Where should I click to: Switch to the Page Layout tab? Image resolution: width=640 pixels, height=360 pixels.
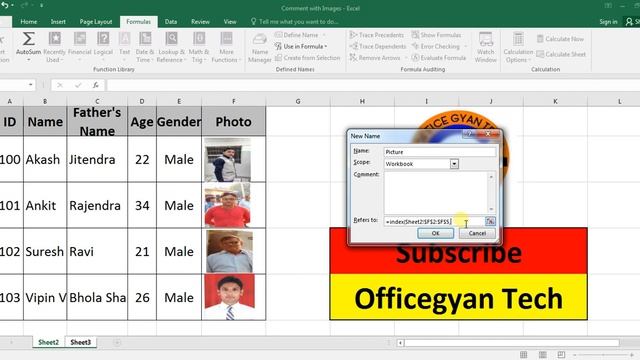tap(96, 22)
